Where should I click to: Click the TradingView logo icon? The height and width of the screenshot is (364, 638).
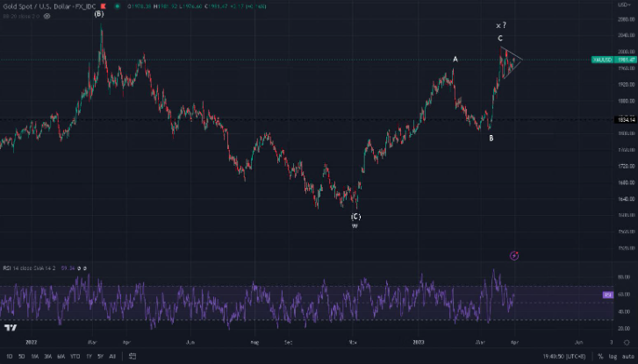point(11,327)
